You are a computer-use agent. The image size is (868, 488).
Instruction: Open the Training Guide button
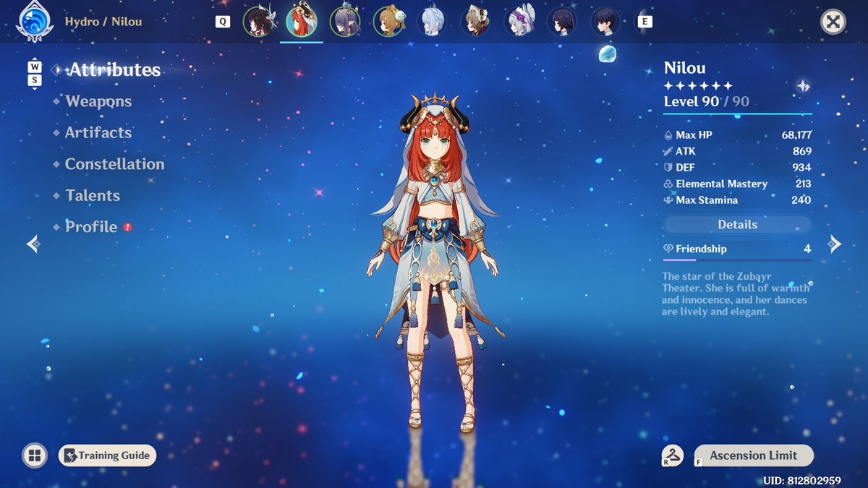click(107, 455)
